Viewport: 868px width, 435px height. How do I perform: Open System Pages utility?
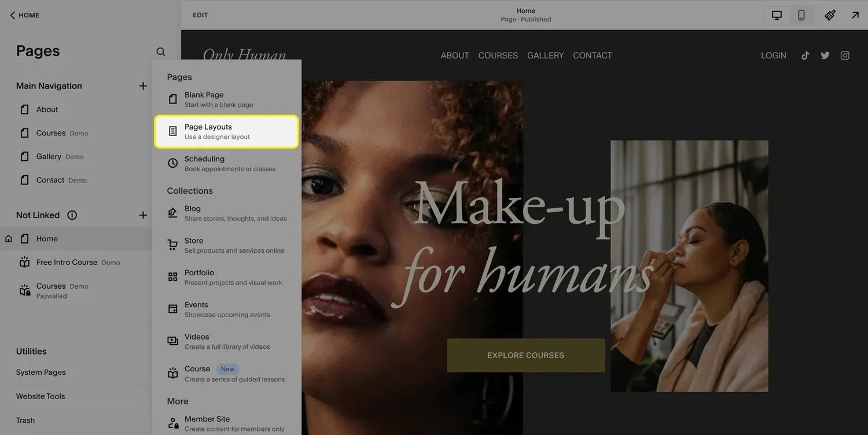pos(41,373)
